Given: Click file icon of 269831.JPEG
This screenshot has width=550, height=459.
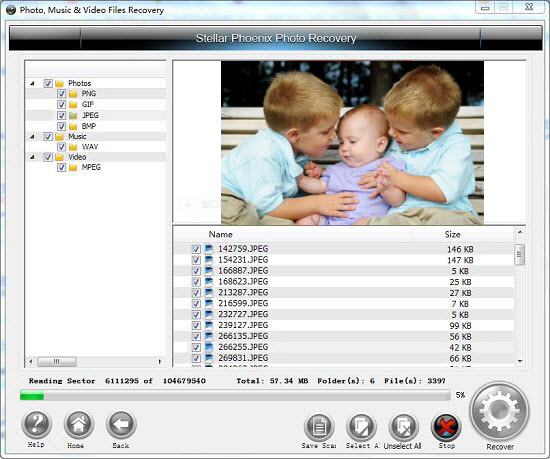Looking at the screenshot, I should tap(209, 358).
